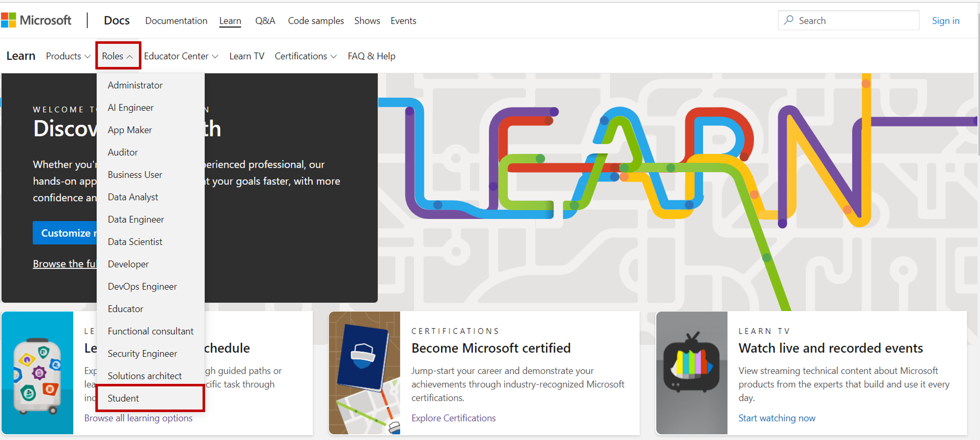Expand the Certifications dropdown

coord(306,56)
